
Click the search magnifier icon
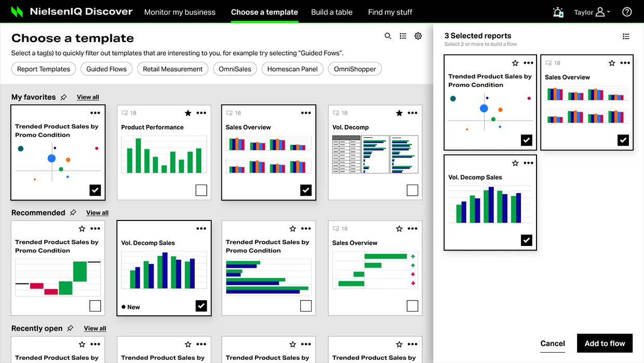tap(388, 36)
